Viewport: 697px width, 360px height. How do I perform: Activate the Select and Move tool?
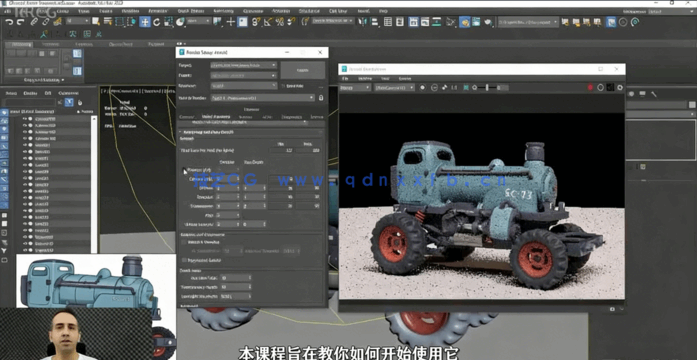click(145, 22)
